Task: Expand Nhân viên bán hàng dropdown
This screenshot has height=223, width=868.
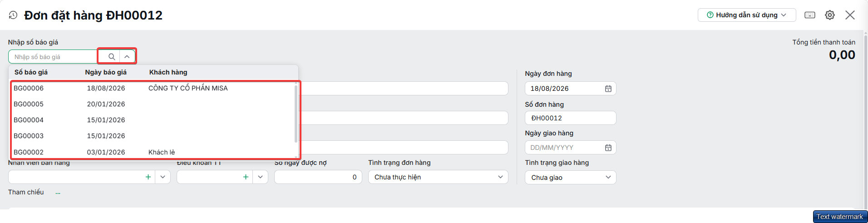Action: [163, 177]
